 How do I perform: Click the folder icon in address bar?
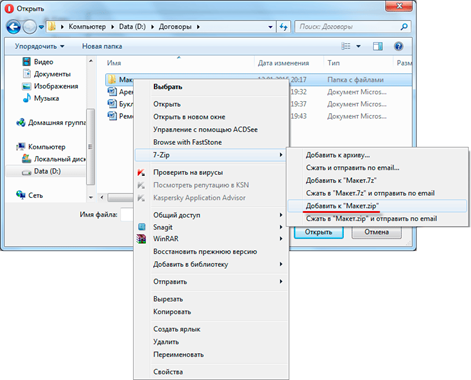pos(52,27)
